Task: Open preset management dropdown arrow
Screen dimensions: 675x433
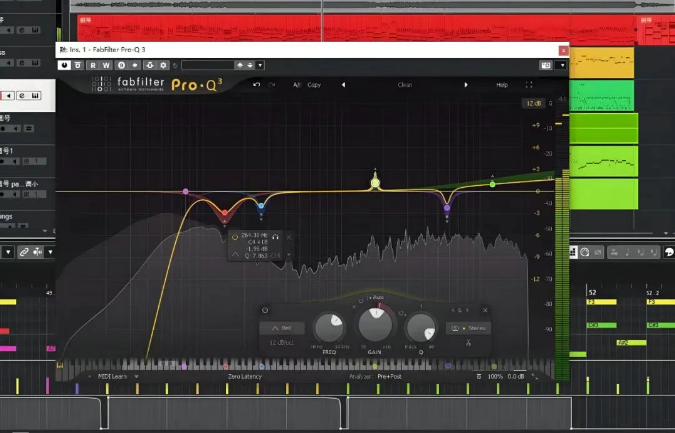Action: [x=260, y=65]
